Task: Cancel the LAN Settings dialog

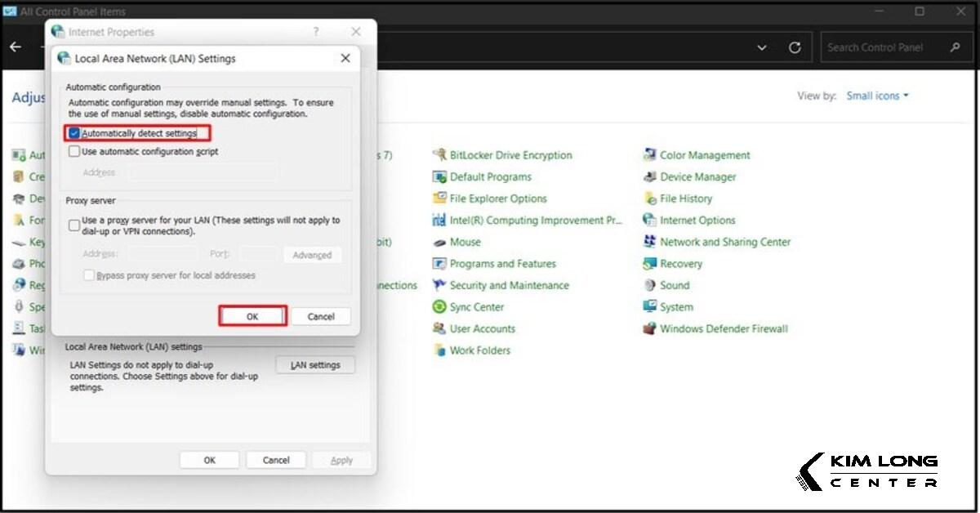Action: tap(321, 317)
